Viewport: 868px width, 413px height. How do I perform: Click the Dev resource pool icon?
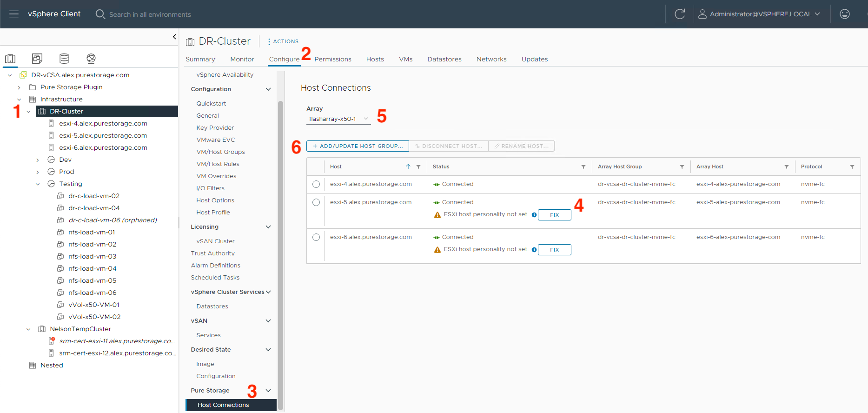(51, 160)
